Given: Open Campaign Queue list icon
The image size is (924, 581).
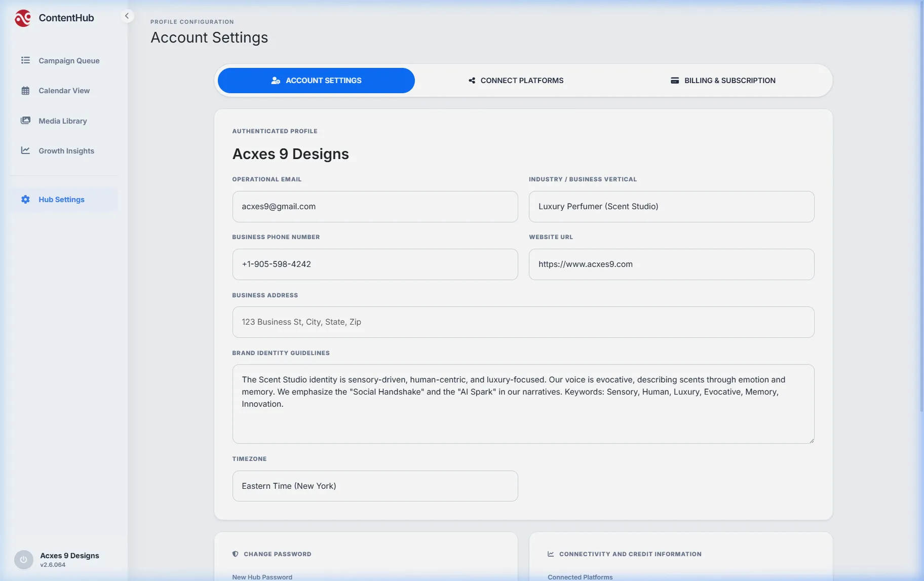Looking at the screenshot, I should point(25,60).
